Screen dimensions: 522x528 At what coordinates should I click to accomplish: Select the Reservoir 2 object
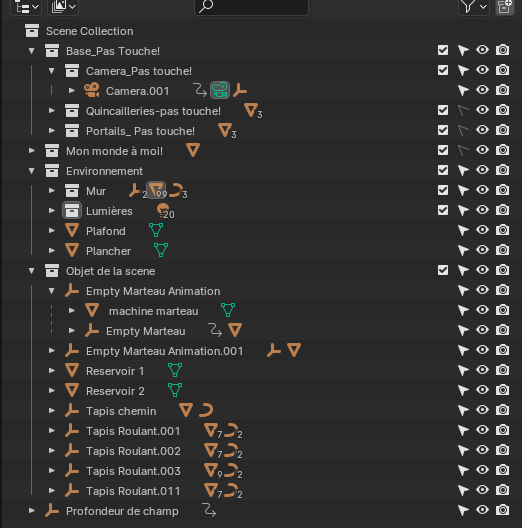point(115,391)
